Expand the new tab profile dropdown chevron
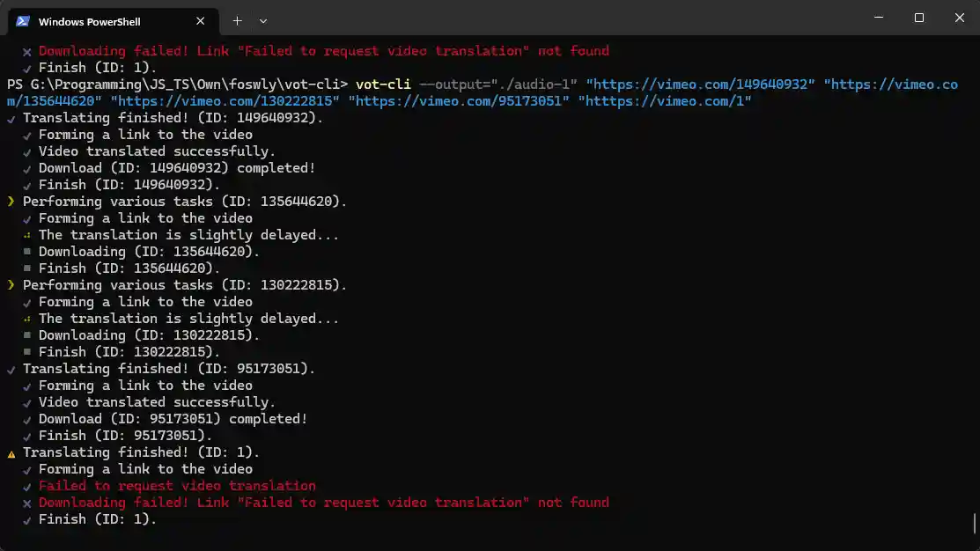The width and height of the screenshot is (980, 551). tap(263, 21)
